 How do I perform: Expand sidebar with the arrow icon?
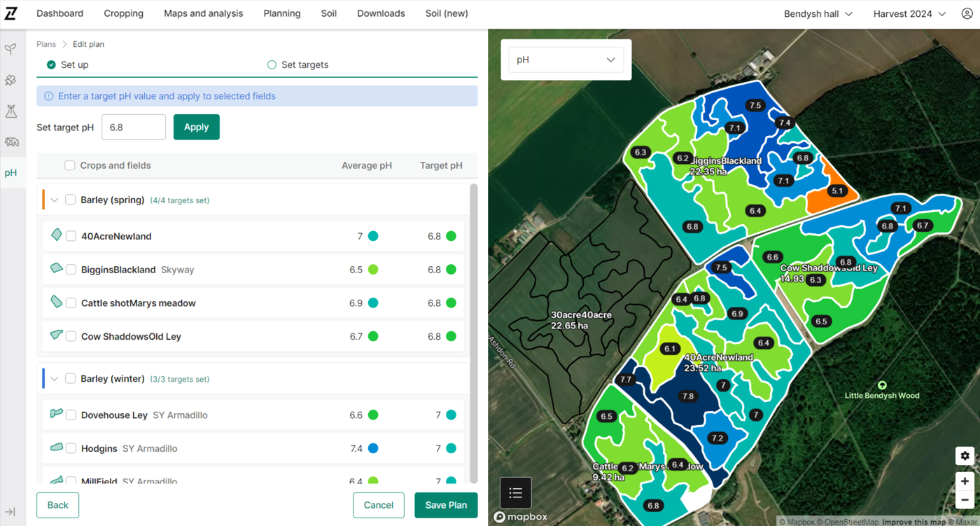pyautogui.click(x=10, y=512)
